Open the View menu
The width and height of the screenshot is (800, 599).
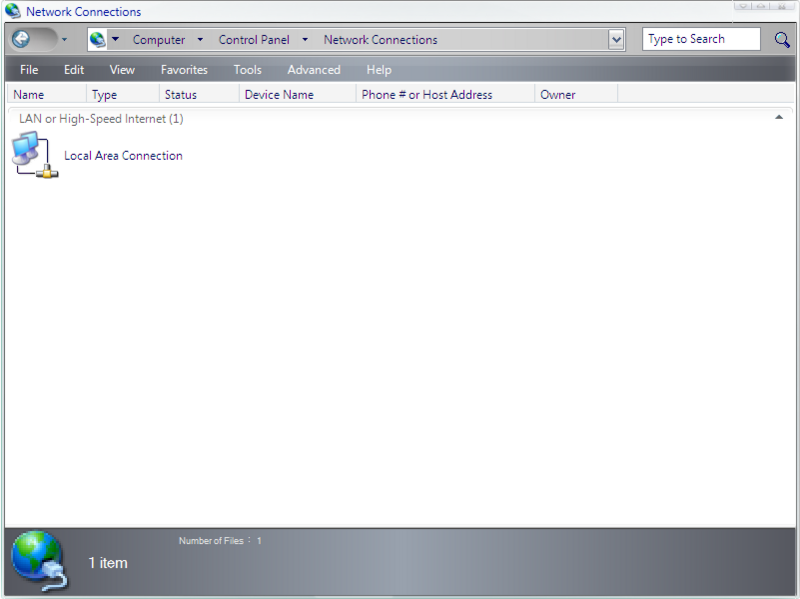[122, 70]
